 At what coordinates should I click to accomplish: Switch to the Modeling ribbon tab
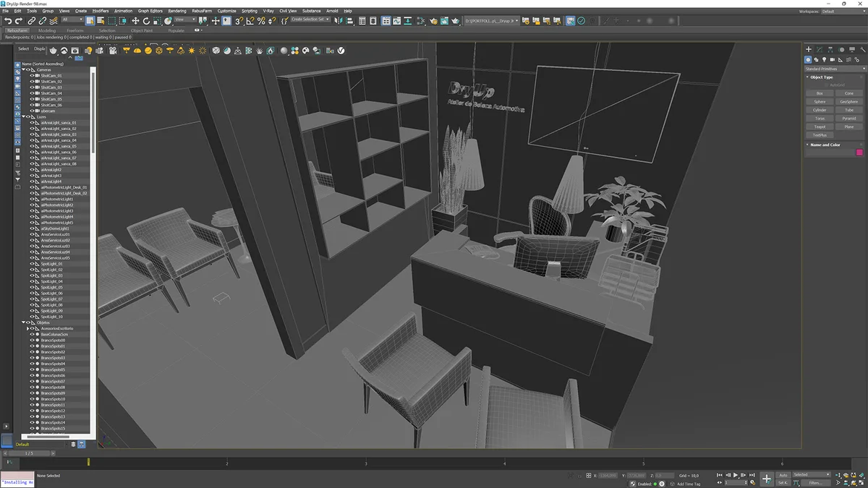tap(46, 30)
